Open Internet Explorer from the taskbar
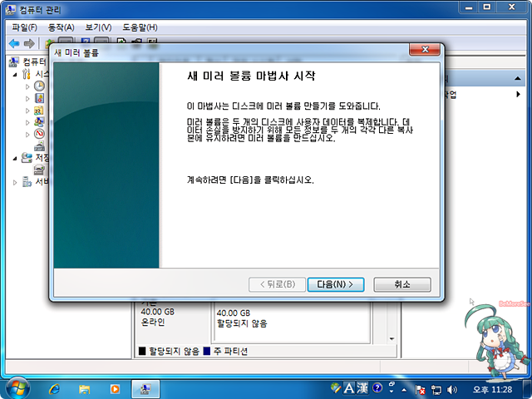The width and height of the screenshot is (532, 399). point(55,388)
